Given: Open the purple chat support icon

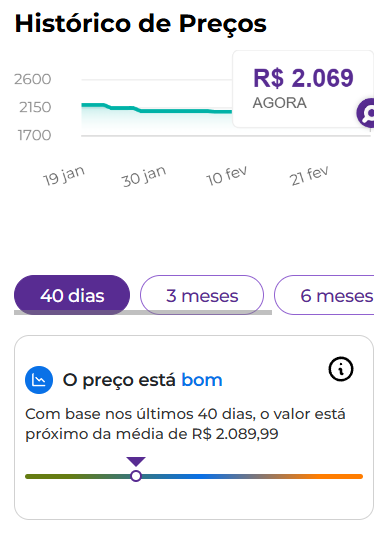Looking at the screenshot, I should click(x=366, y=113).
